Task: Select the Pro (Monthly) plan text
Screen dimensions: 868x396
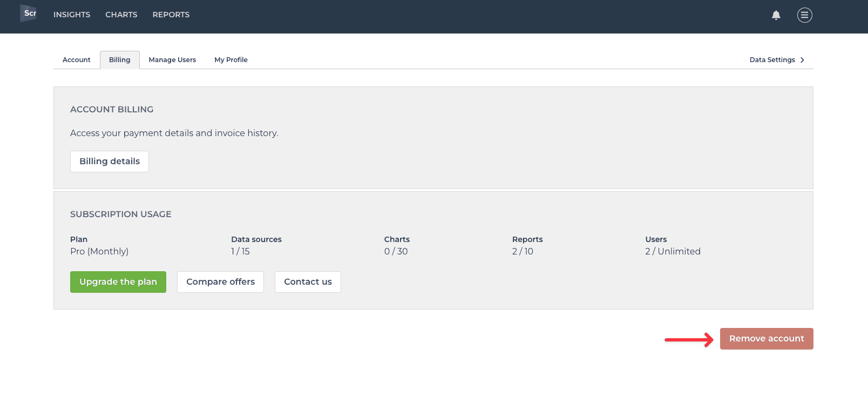Action: pos(99,251)
